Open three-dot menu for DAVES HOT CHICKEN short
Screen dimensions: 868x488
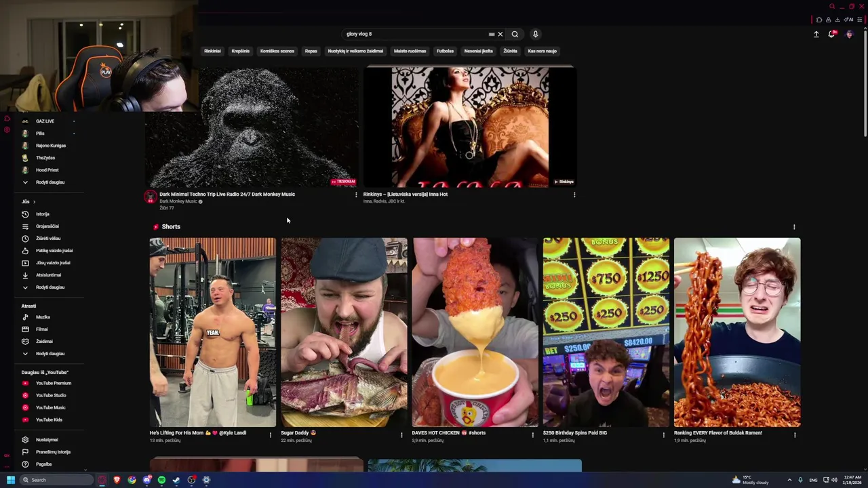[532, 434]
